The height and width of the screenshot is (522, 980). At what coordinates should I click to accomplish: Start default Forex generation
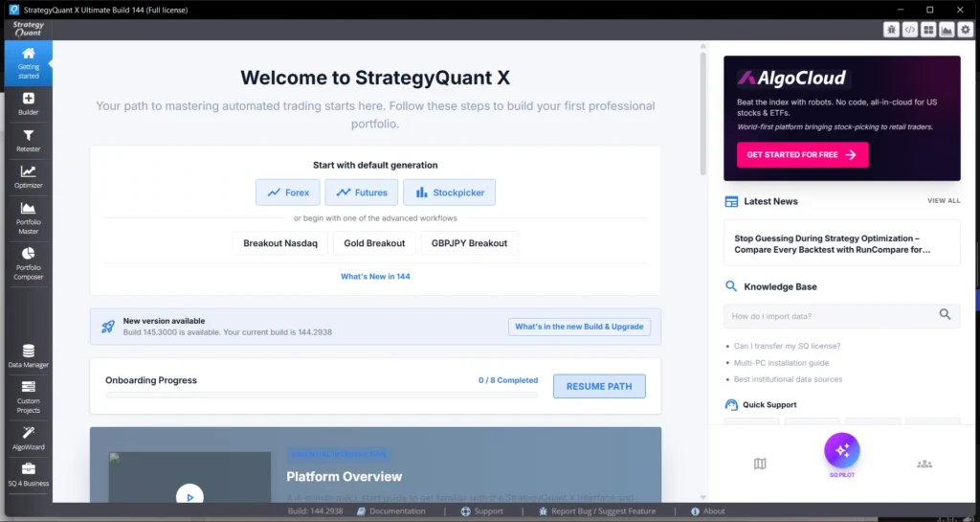point(287,193)
